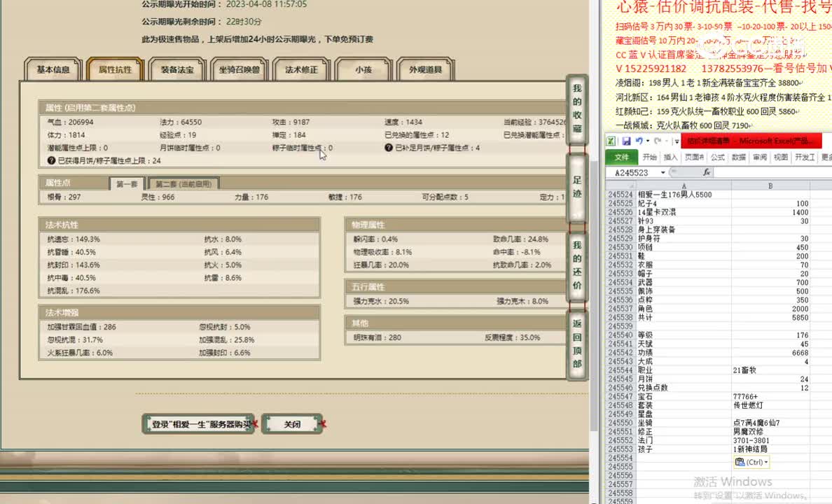Click the formula bar in Excel
The width and height of the screenshot is (832, 504).
point(772,172)
